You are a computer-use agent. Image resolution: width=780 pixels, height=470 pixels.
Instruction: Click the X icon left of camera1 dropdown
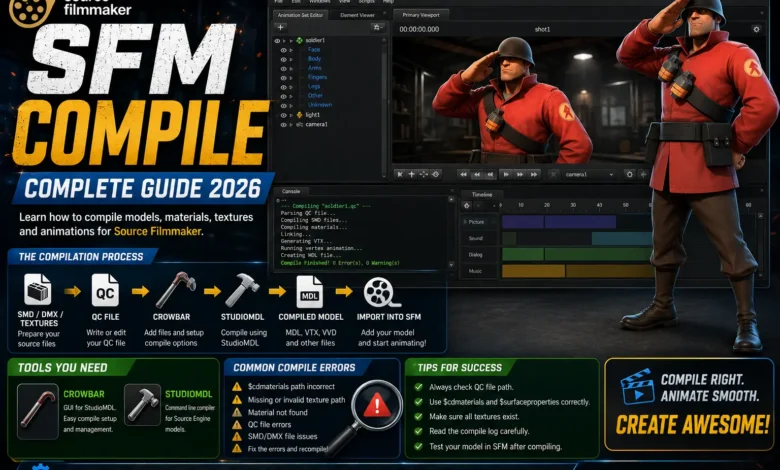click(x=553, y=175)
